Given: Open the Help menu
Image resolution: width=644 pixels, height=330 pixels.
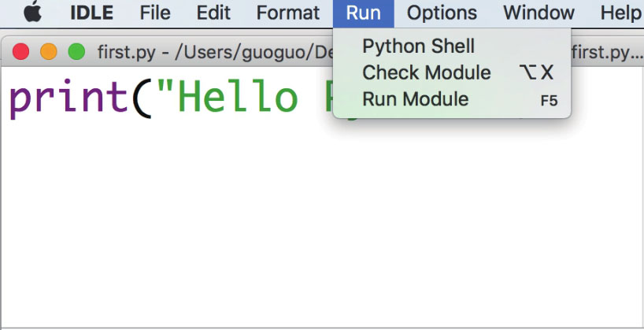Looking at the screenshot, I should pyautogui.click(x=620, y=13).
